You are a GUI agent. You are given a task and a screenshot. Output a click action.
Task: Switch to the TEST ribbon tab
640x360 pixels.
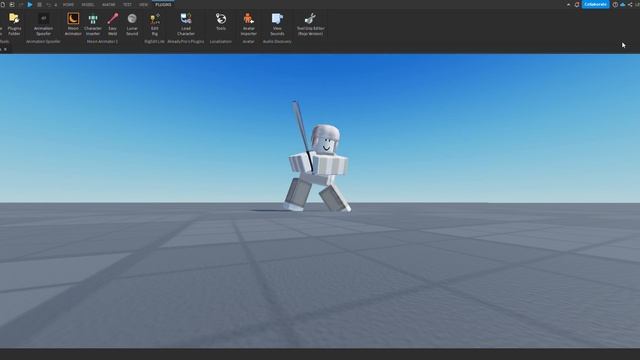tap(127, 4)
